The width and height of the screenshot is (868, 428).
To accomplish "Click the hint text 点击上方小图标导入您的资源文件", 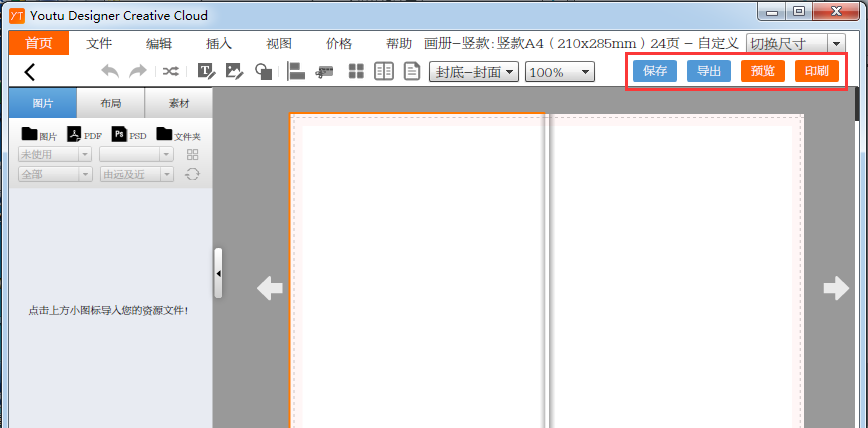I will click(x=108, y=311).
